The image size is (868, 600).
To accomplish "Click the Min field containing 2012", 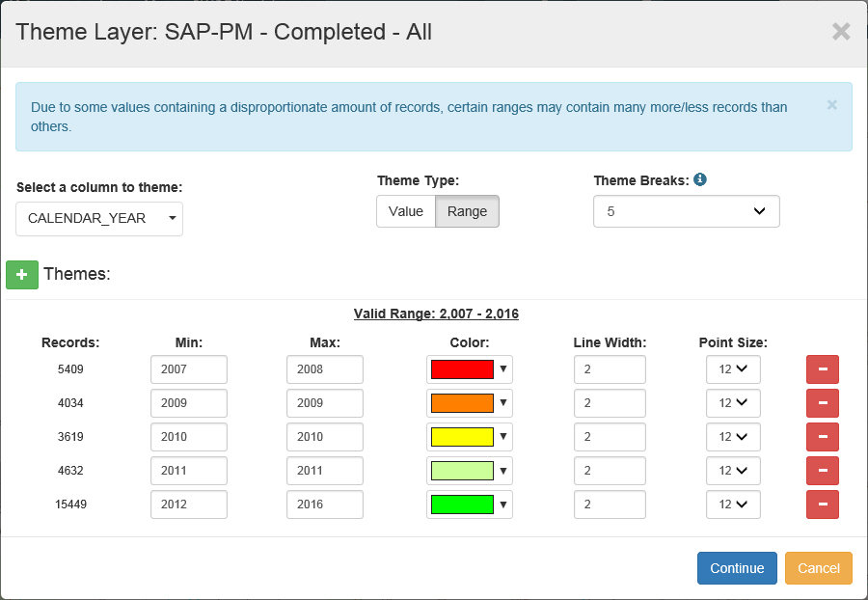I will (188, 505).
